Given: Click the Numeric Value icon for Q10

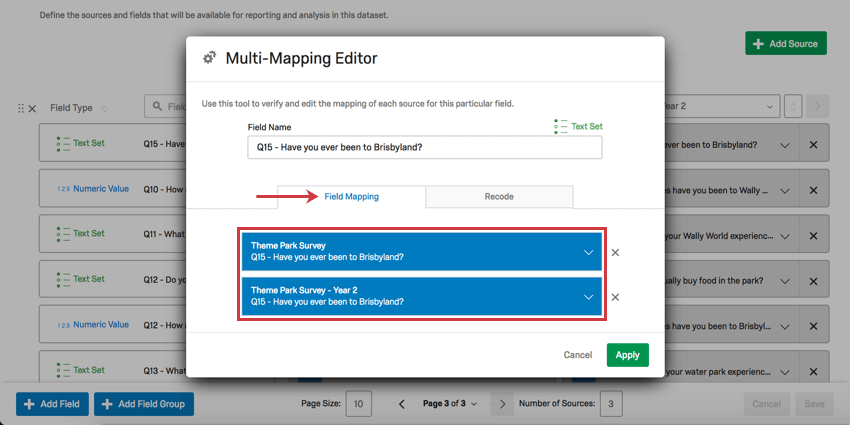Looking at the screenshot, I should coord(63,189).
